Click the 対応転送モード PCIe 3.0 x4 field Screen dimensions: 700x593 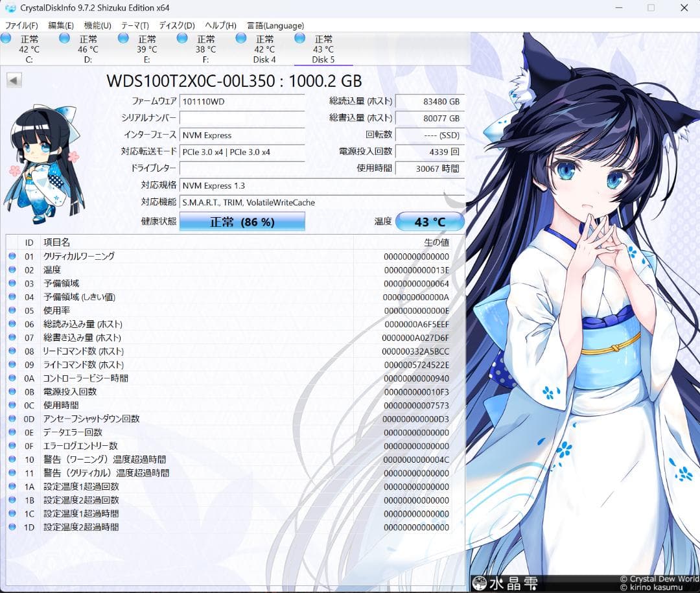(242, 152)
